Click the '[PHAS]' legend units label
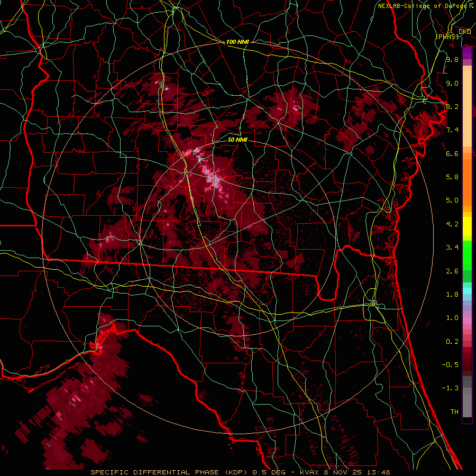Screen dimensions: 476x476 tap(447, 37)
